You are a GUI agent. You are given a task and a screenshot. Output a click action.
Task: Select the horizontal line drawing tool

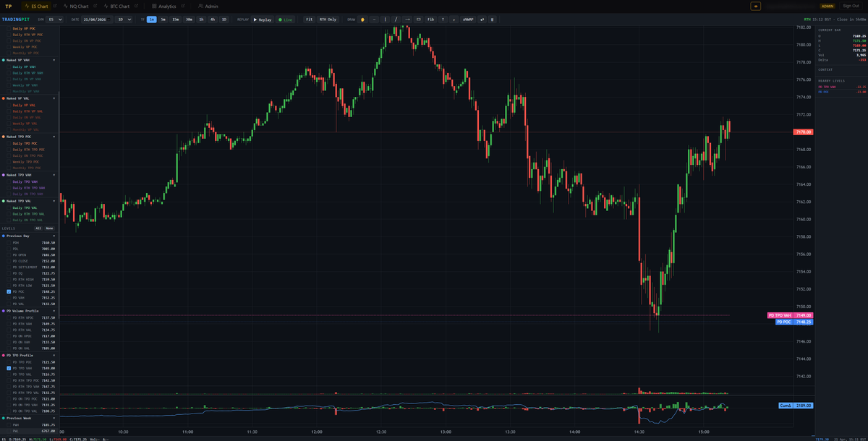(374, 20)
